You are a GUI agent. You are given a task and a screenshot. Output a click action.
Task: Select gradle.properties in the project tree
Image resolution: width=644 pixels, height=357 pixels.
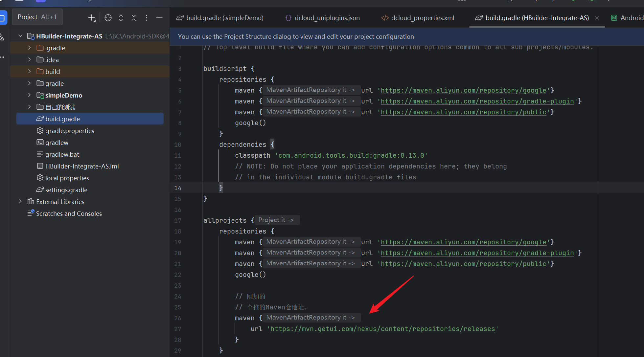click(x=70, y=131)
